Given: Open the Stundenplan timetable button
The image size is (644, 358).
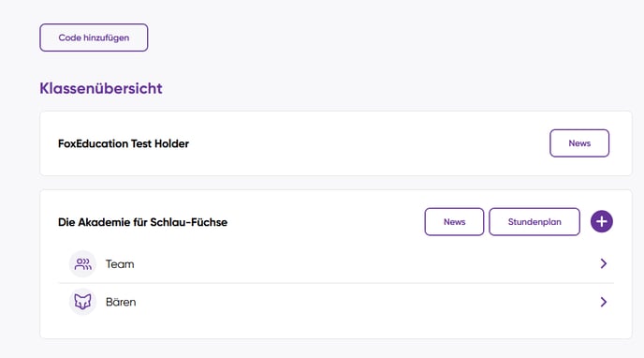Looking at the screenshot, I should 534,221.
